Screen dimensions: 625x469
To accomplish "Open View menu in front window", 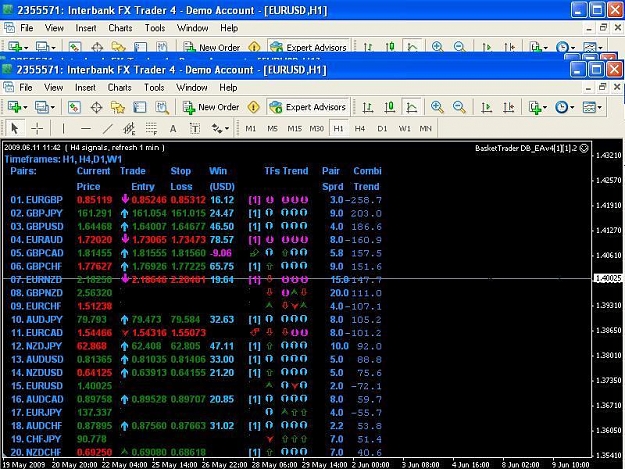I will (x=53, y=87).
